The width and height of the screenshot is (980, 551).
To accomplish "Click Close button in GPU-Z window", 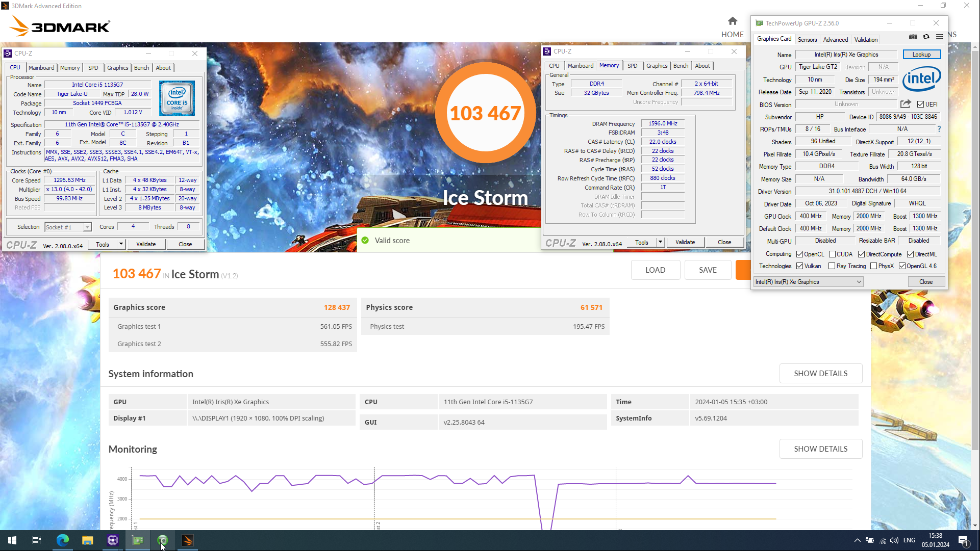I will [x=926, y=282].
